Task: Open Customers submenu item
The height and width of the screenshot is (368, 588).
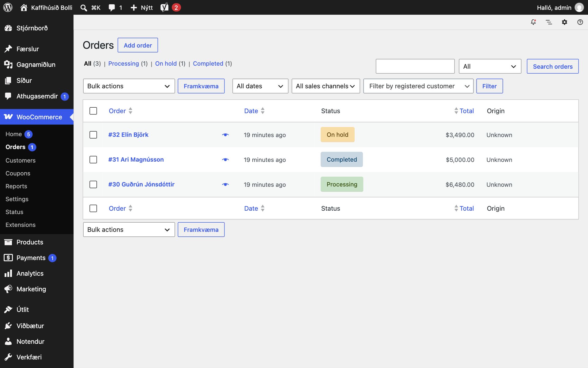Action: [21, 160]
